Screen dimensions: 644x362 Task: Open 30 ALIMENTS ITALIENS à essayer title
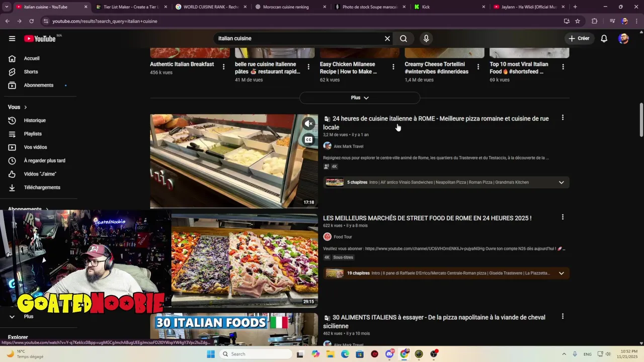coord(434,322)
